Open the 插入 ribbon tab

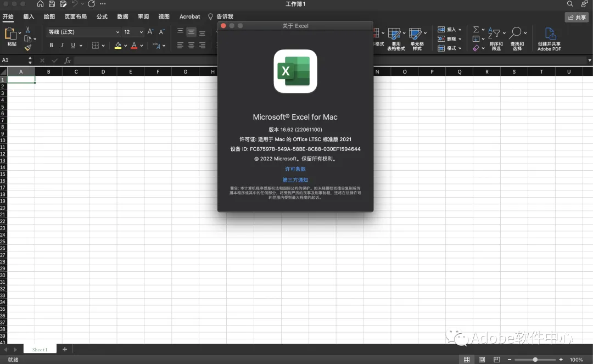(29, 16)
